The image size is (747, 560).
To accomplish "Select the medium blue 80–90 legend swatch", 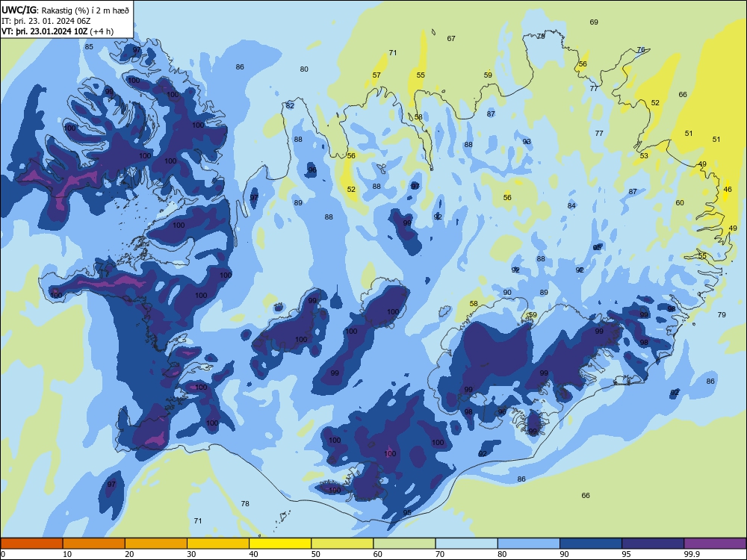I will (529, 544).
